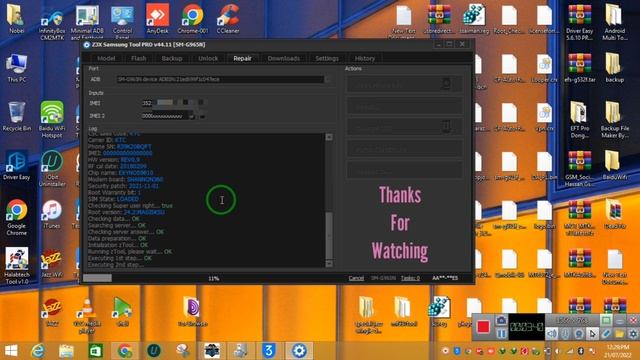Click the Repair tab
Viewport: 640px width, 360px height.
coord(242,58)
